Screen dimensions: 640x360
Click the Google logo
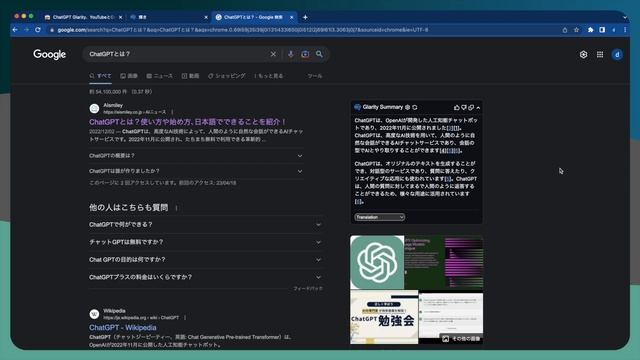49,54
